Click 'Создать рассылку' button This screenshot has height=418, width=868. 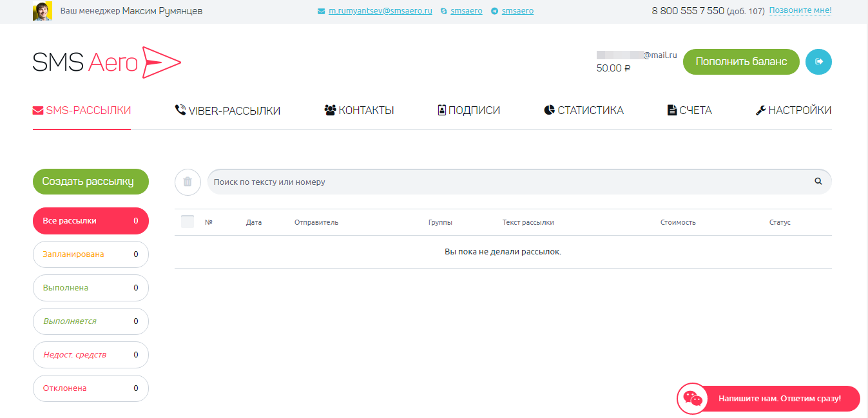(91, 182)
